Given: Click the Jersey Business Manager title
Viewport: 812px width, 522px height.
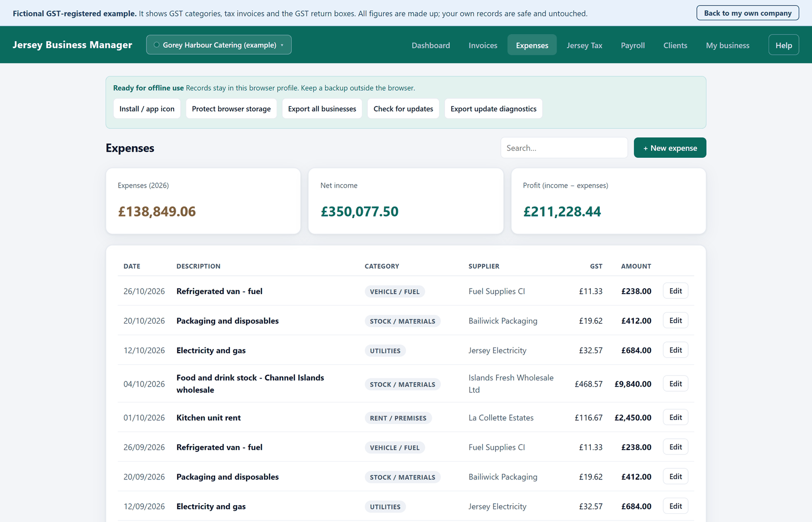Looking at the screenshot, I should coord(72,45).
